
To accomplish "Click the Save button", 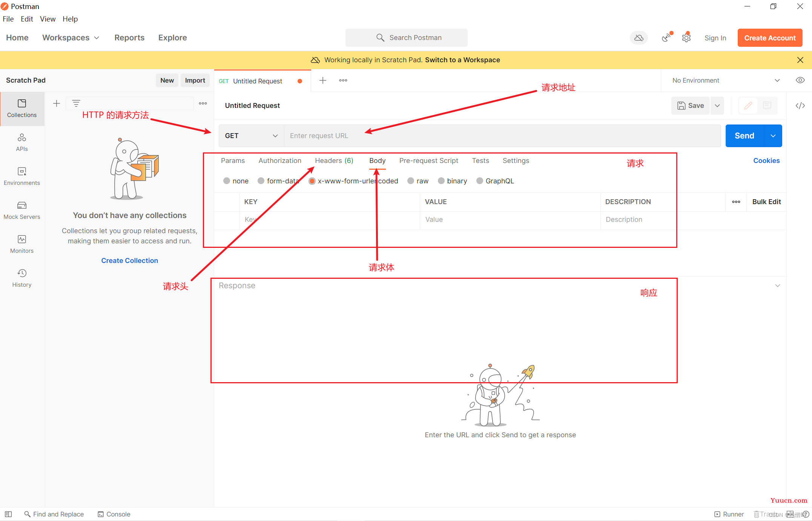I will 691,106.
